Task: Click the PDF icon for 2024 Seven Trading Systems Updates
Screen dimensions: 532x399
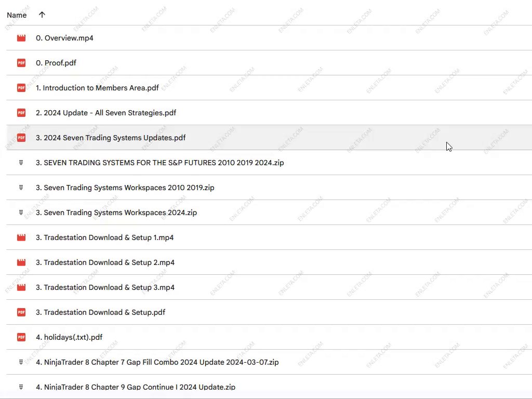Action: (x=21, y=138)
